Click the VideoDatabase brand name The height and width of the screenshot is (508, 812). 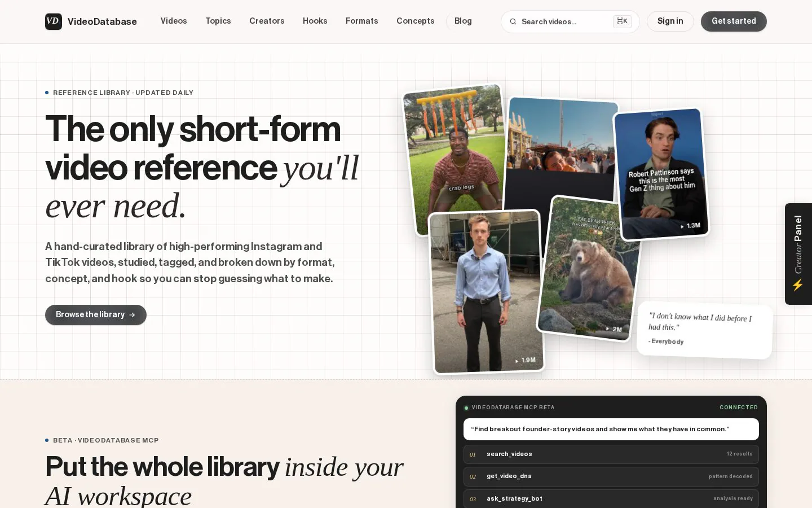(102, 21)
